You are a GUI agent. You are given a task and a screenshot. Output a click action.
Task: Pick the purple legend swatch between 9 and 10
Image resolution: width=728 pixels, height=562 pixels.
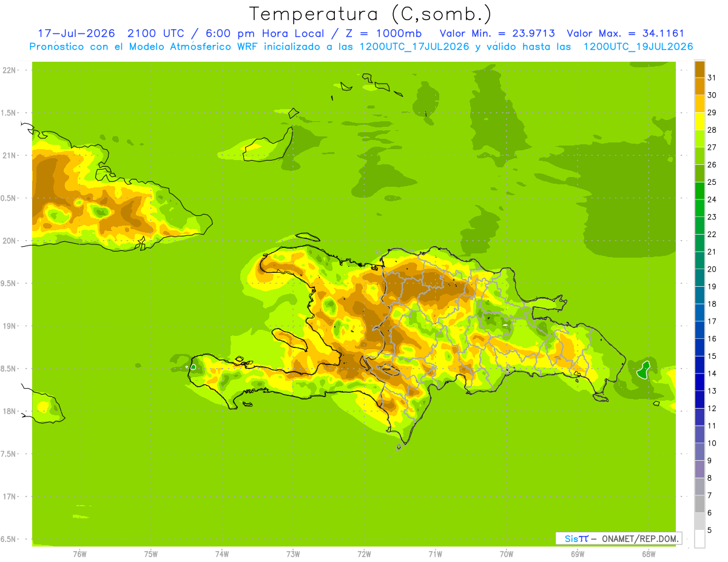[x=699, y=452]
